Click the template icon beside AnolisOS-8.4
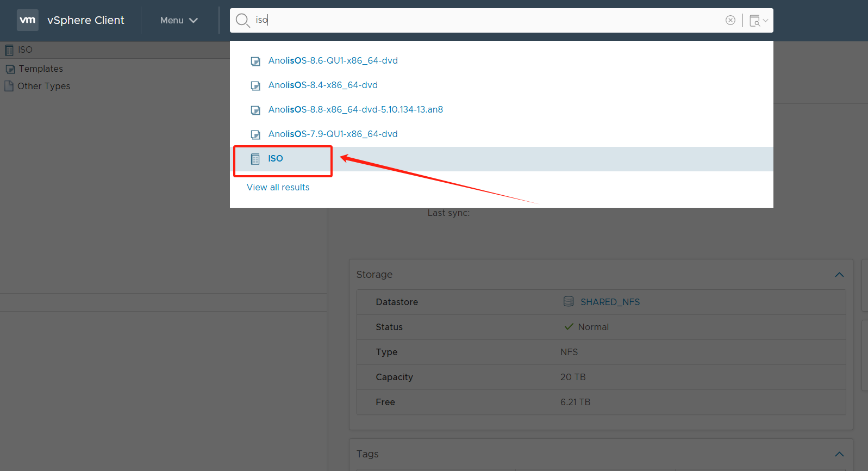The image size is (868, 471). tap(255, 86)
